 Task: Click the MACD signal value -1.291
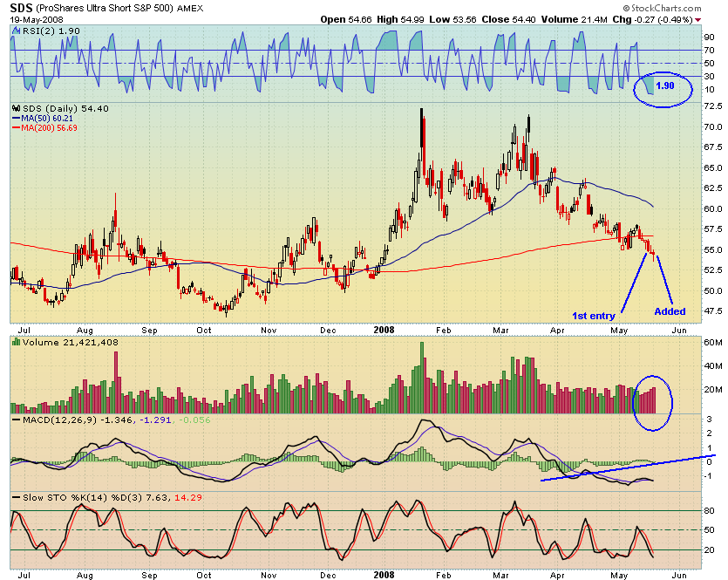point(155,420)
